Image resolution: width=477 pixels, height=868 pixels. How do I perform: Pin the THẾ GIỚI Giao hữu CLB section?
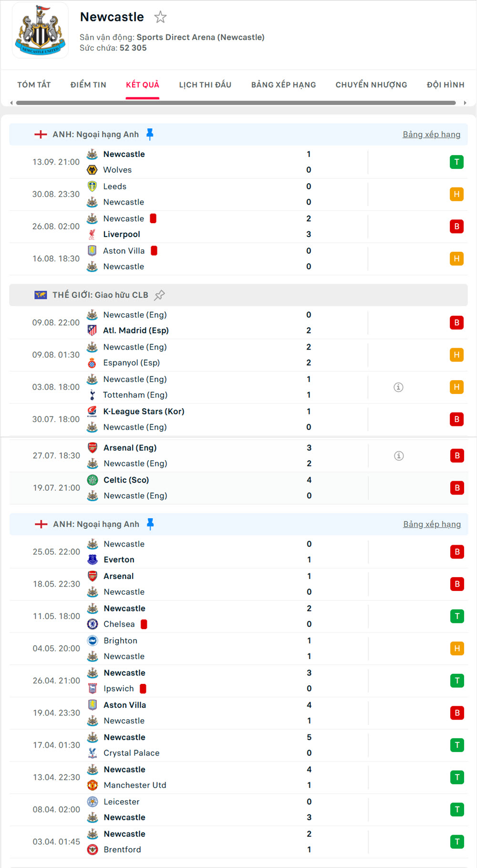click(159, 295)
